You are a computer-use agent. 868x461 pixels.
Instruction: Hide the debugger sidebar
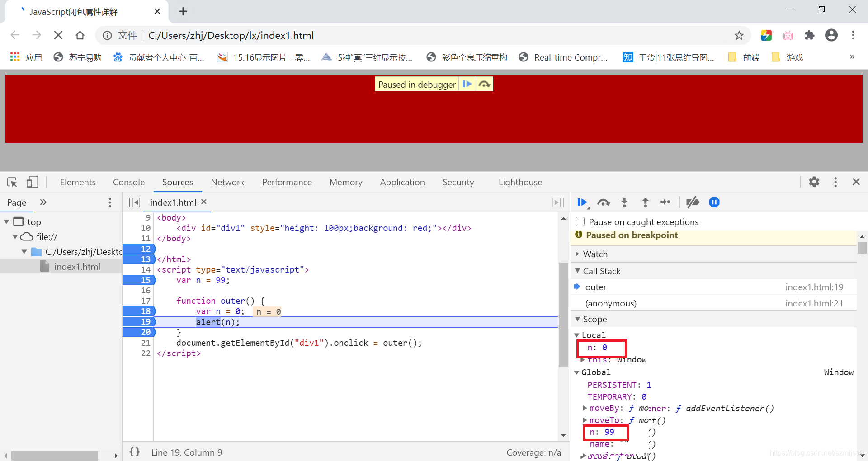tap(558, 202)
